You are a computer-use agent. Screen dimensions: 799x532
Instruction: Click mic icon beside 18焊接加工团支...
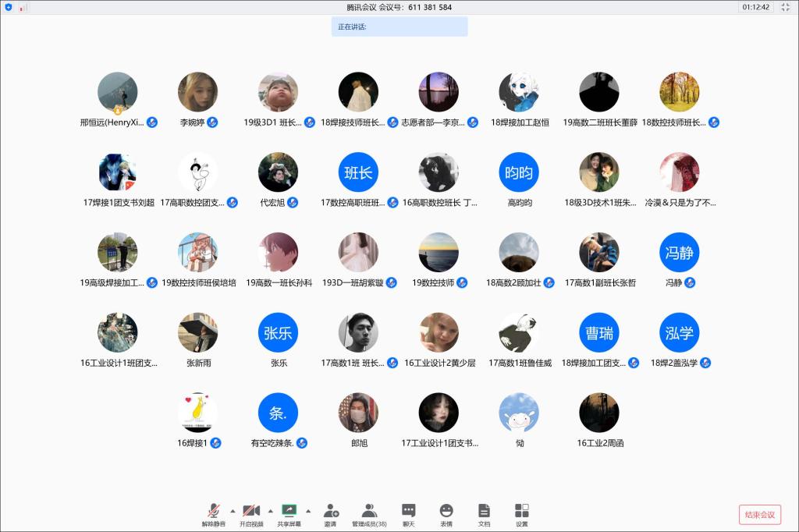click(x=634, y=363)
